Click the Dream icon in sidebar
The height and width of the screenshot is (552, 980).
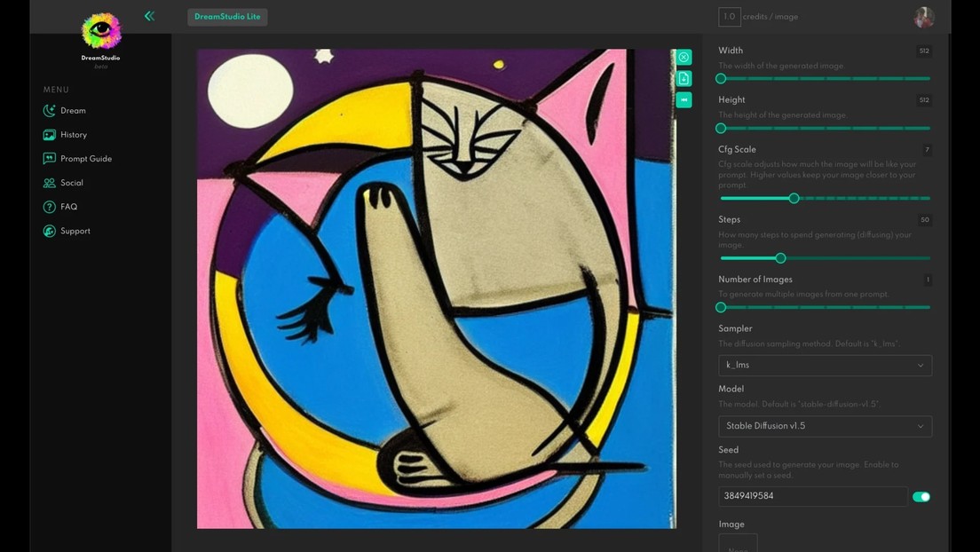[50, 111]
